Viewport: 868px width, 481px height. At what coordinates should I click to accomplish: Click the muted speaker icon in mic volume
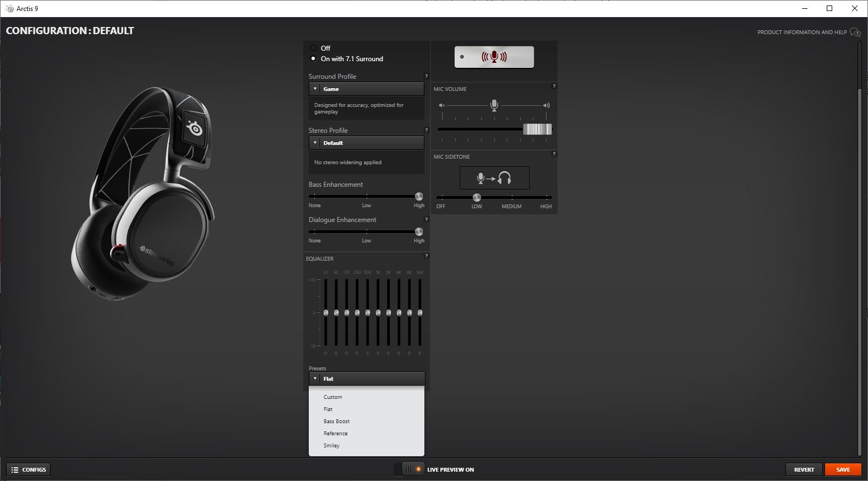click(x=441, y=105)
